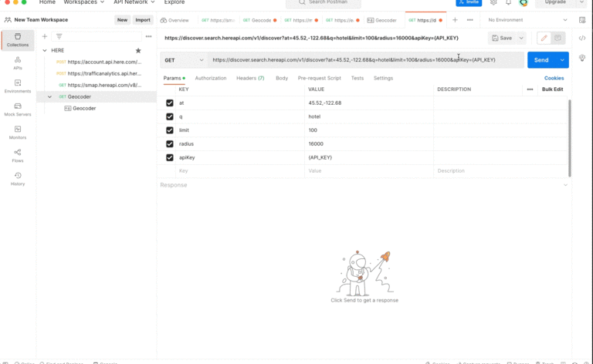Screen dimensions: 593x364
Task: Click the value 45.52,-122.68
Action: [x=325, y=103]
